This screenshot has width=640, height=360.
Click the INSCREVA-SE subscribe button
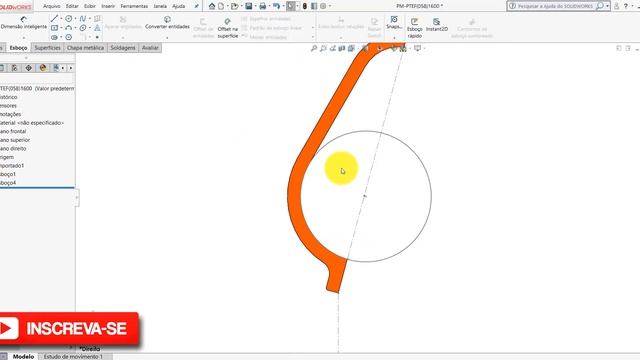(69, 329)
